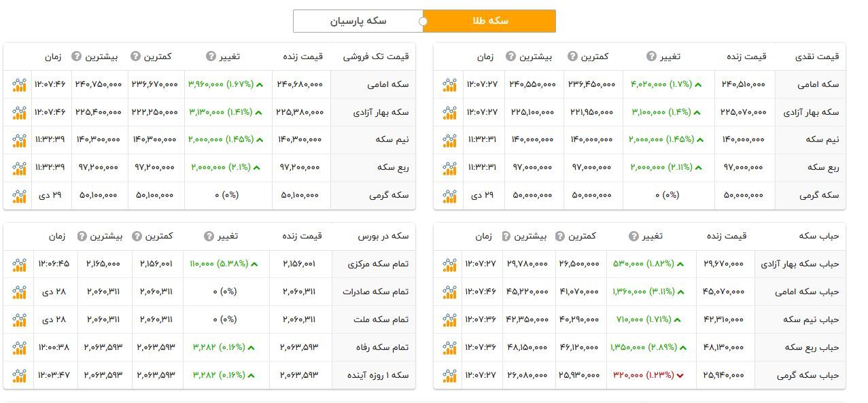Screen dimensions: 868x403
Task: Switch to the سکه طلا tab
Action: point(489,21)
